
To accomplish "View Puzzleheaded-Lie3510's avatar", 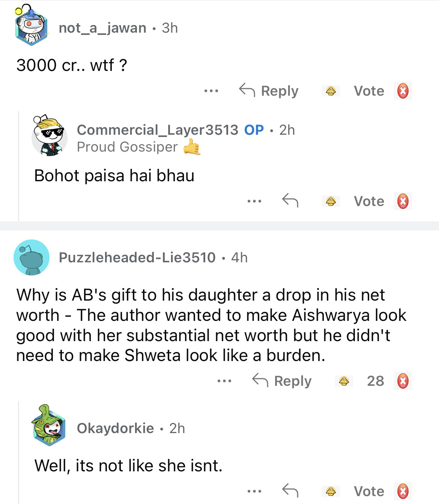I will point(32,257).
